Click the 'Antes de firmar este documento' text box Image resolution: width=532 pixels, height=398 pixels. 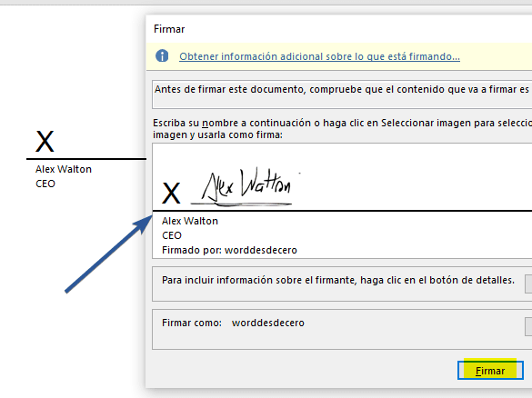[342, 95]
